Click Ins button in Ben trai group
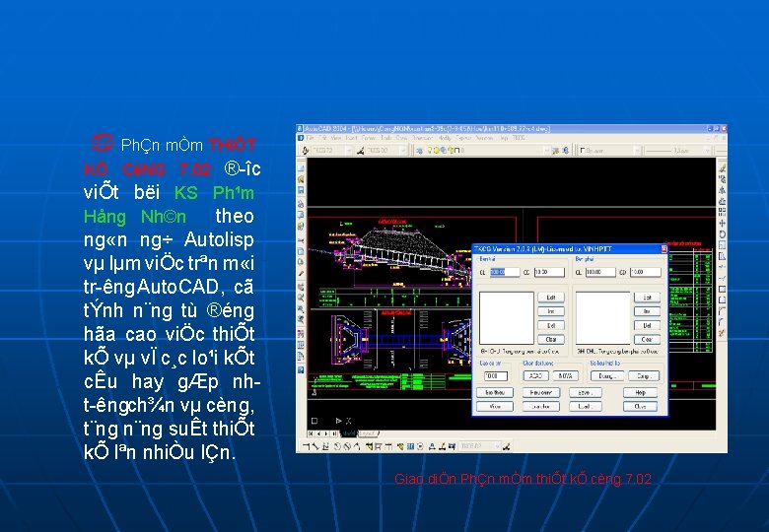Viewport: 769px width, 532px height. (551, 311)
